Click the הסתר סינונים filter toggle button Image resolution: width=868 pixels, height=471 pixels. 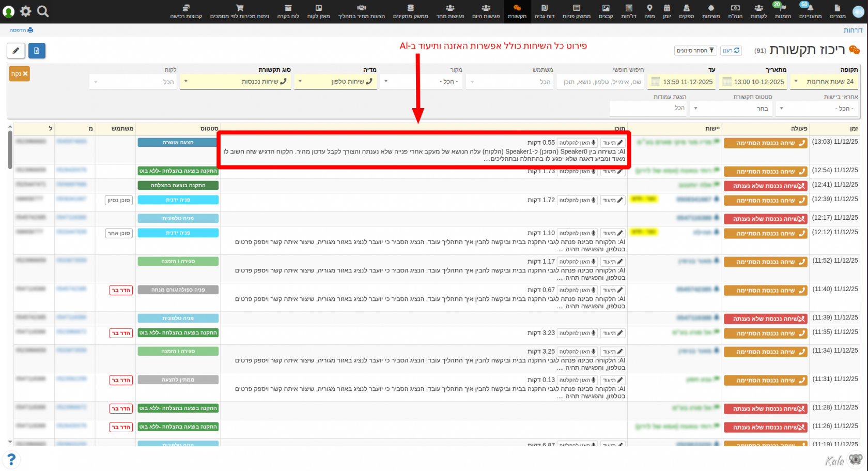point(695,51)
